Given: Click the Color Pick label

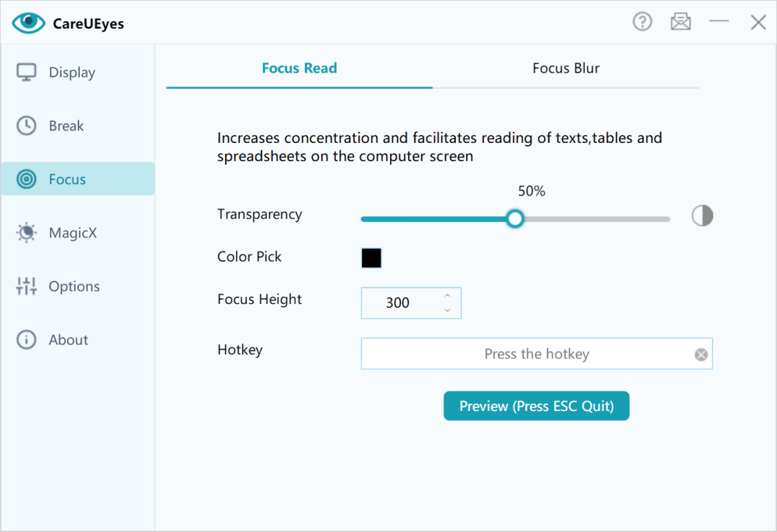Looking at the screenshot, I should (x=249, y=256).
